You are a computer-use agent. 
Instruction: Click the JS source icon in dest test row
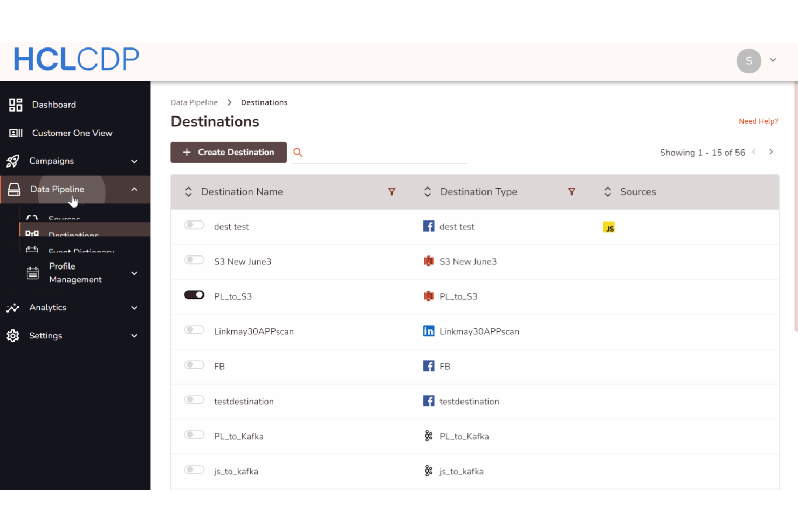tap(609, 227)
